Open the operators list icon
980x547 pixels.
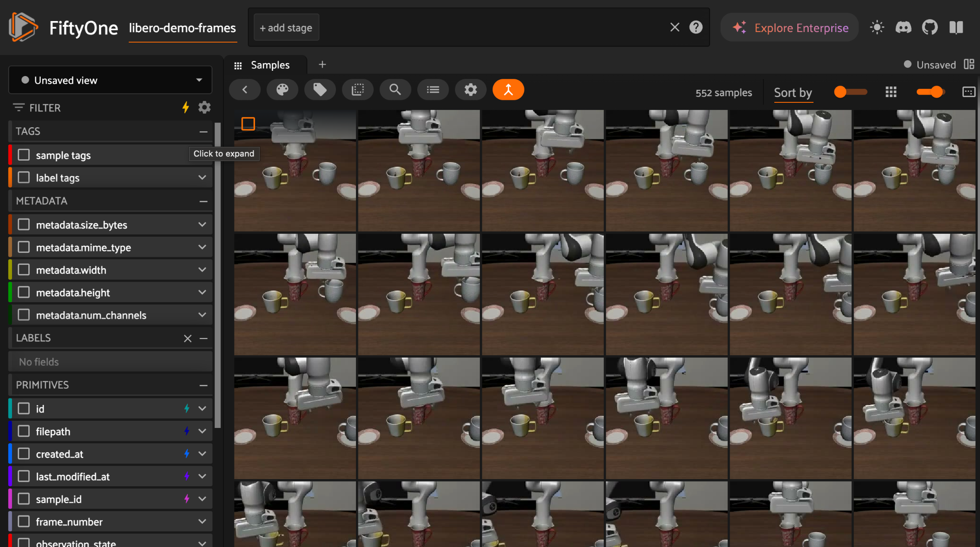tap(433, 89)
